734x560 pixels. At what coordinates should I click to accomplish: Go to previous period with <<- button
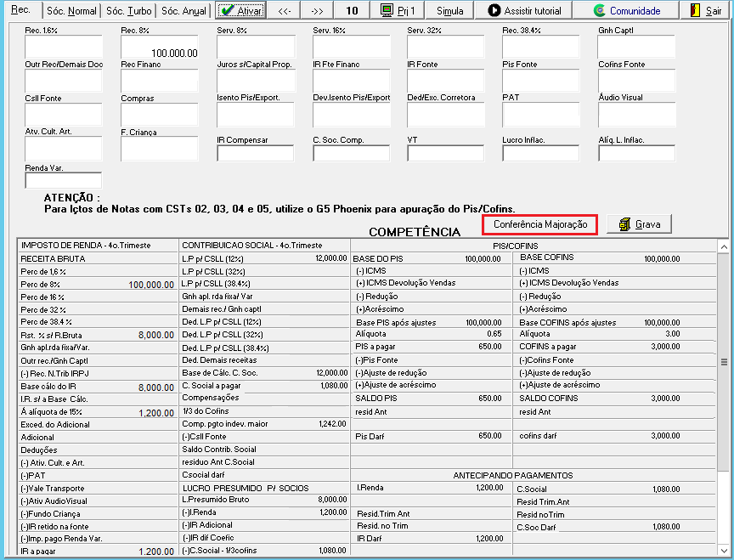click(x=285, y=10)
